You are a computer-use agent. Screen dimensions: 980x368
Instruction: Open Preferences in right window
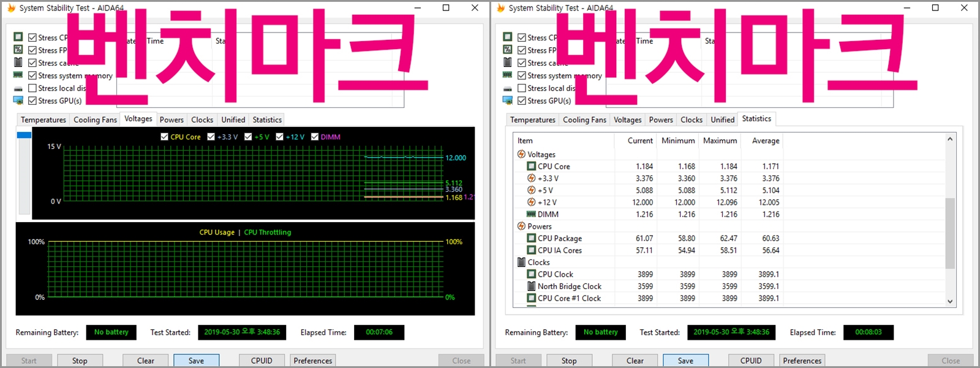802,361
